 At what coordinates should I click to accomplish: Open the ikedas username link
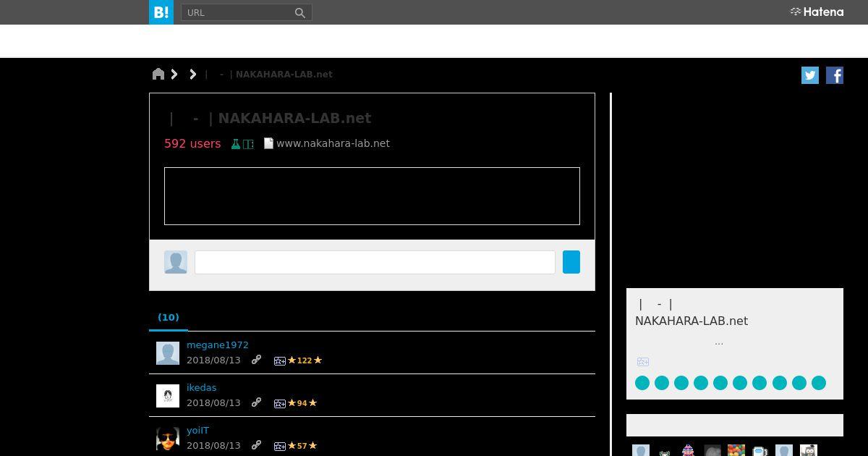tap(202, 388)
